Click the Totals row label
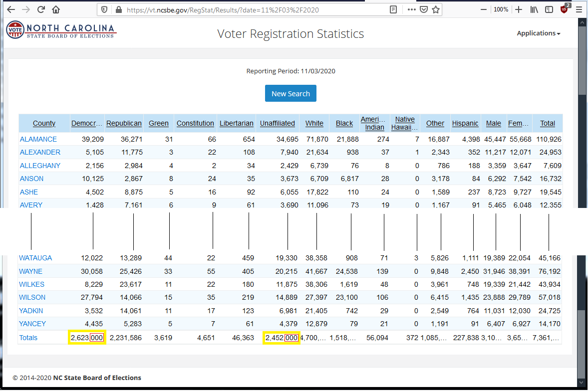The image size is (588, 391). click(28, 338)
